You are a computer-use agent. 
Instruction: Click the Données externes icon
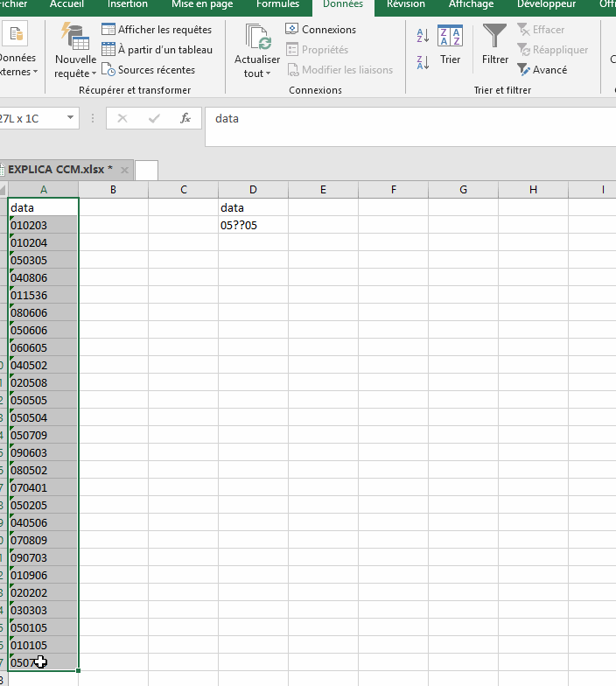coord(16,33)
